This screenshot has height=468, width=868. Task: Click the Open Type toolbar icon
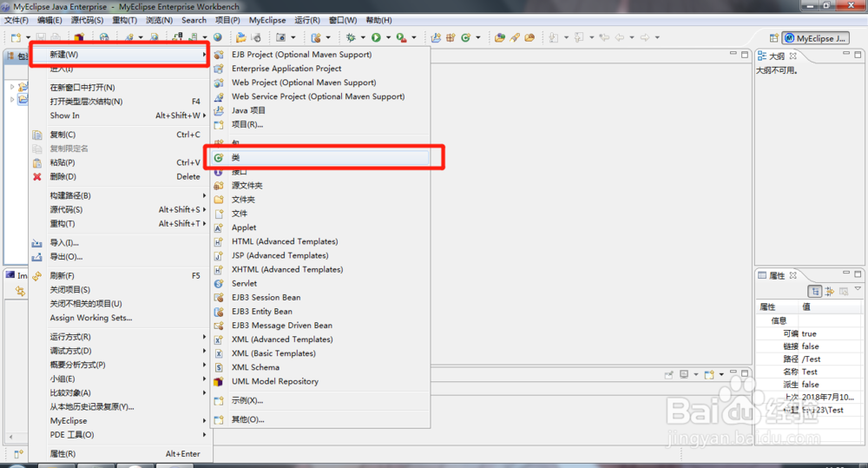pyautogui.click(x=500, y=37)
